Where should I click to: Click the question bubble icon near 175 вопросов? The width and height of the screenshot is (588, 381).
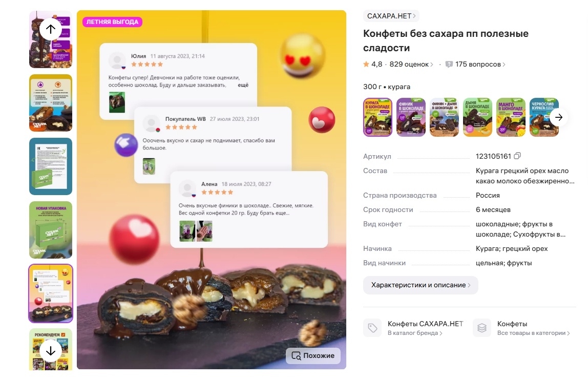[449, 64]
